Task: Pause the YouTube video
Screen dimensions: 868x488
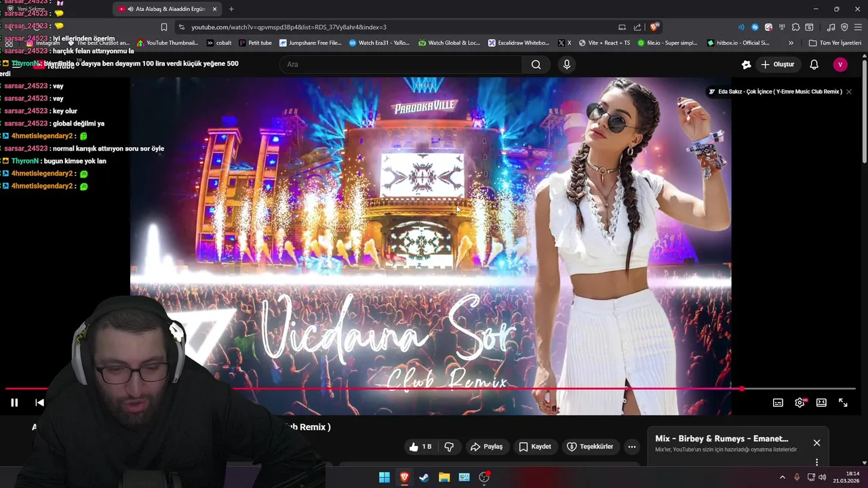Action: [14, 403]
